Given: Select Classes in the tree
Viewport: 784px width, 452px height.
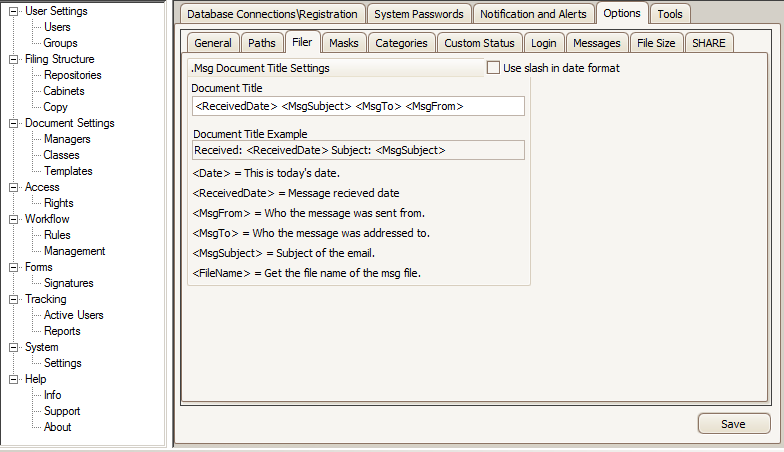Looking at the screenshot, I should point(61,155).
